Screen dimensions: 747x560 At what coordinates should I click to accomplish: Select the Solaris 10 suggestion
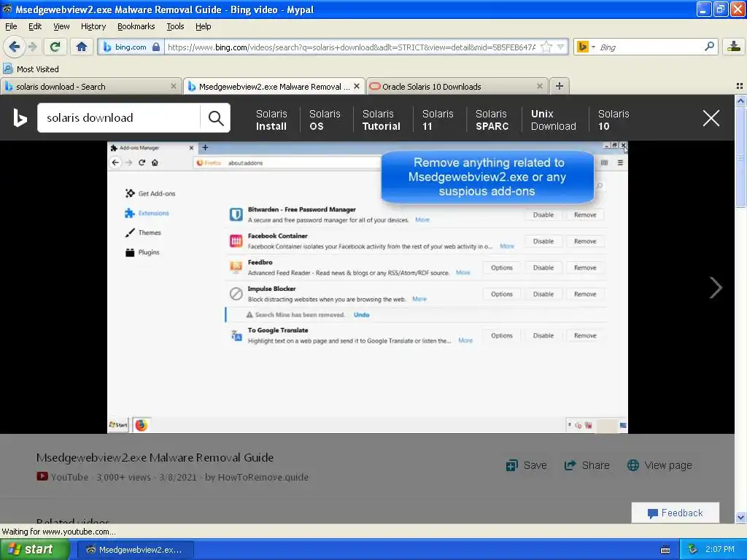(x=614, y=120)
